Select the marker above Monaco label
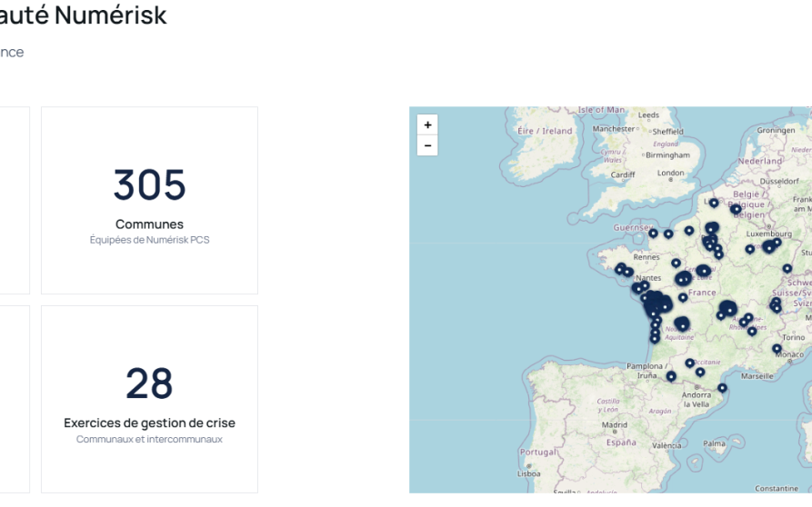Viewport: 812px width, 507px height. click(x=777, y=349)
